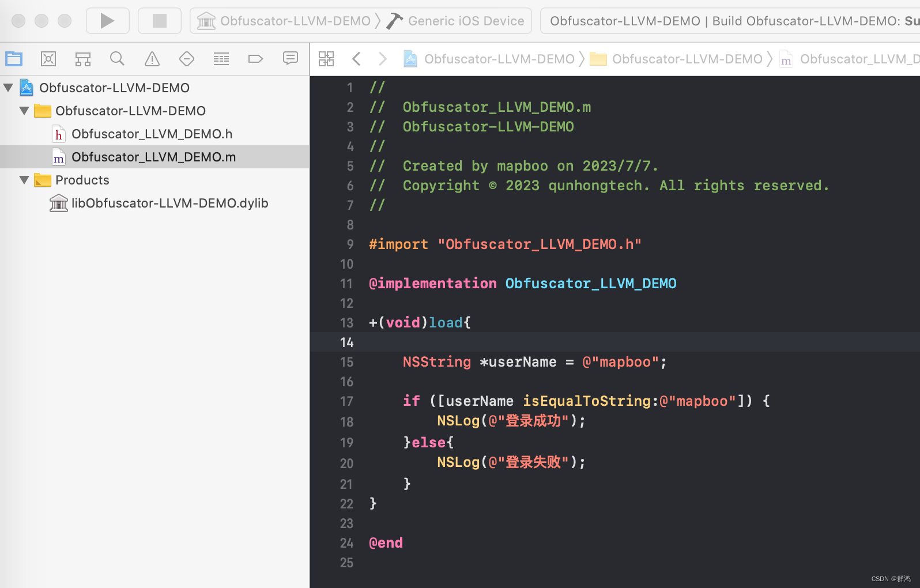
Task: Click the folder breadcrumb in jump bar
Action: tap(687, 59)
